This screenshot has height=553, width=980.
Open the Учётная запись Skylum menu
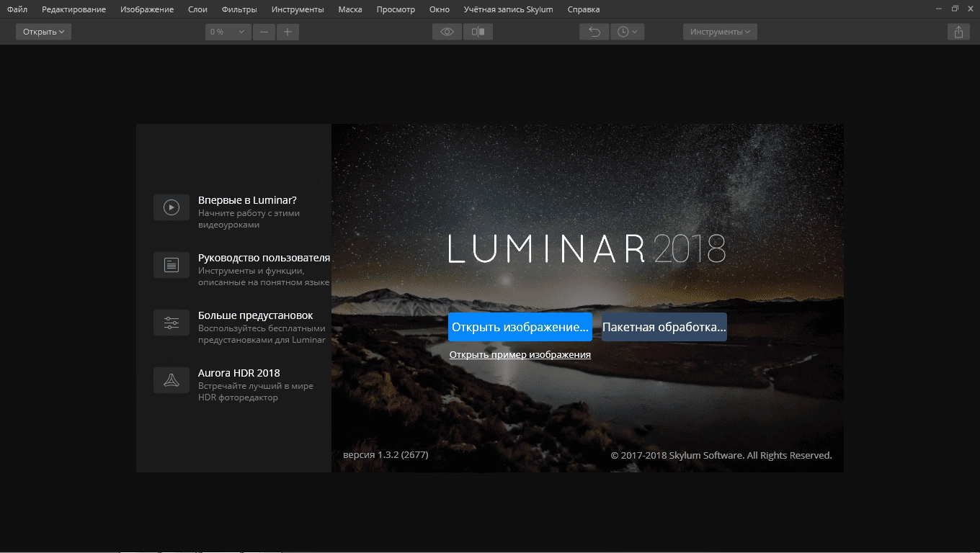510,9
